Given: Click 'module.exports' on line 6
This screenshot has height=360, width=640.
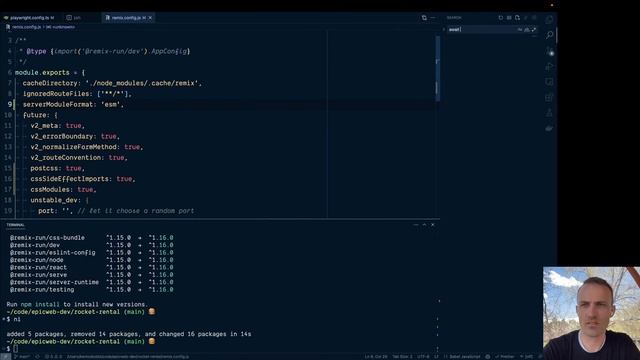Looking at the screenshot, I should coord(42,73).
